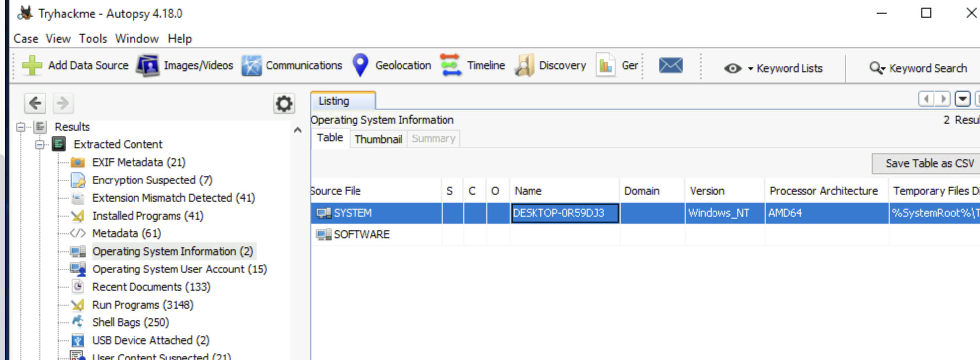The height and width of the screenshot is (360, 980).
Task: Open the Tools menu
Action: click(x=93, y=39)
